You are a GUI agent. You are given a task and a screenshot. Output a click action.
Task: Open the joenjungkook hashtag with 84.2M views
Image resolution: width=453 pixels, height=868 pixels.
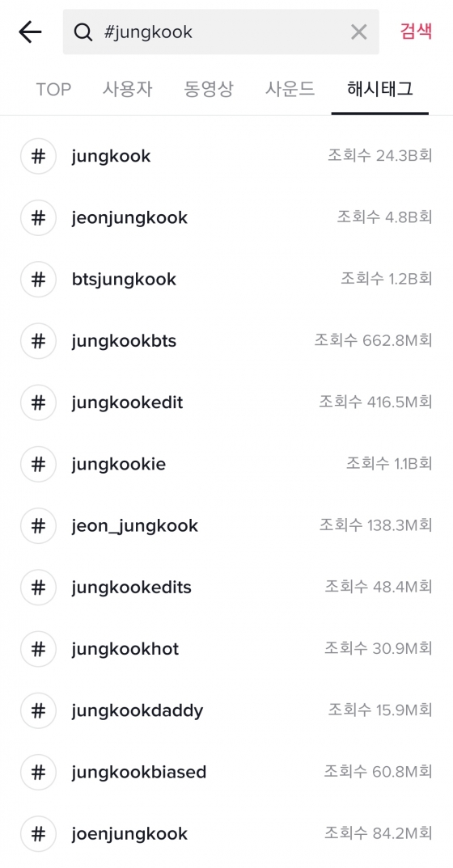coord(226,834)
